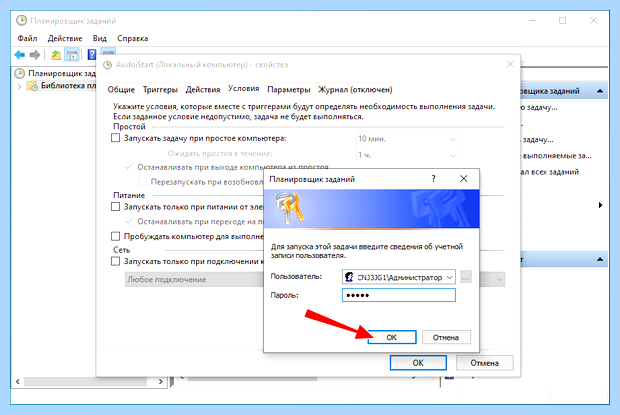Close the credentials dialog
The width and height of the screenshot is (620, 415).
(464, 179)
